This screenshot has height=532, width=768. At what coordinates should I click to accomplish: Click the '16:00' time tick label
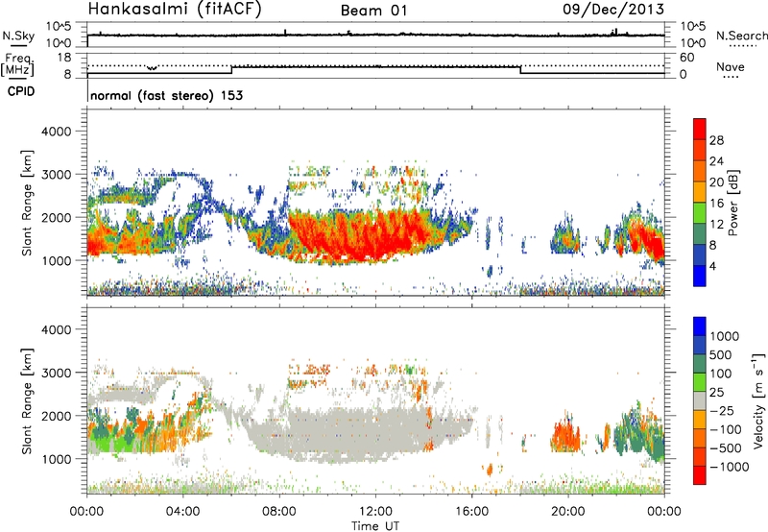click(471, 512)
